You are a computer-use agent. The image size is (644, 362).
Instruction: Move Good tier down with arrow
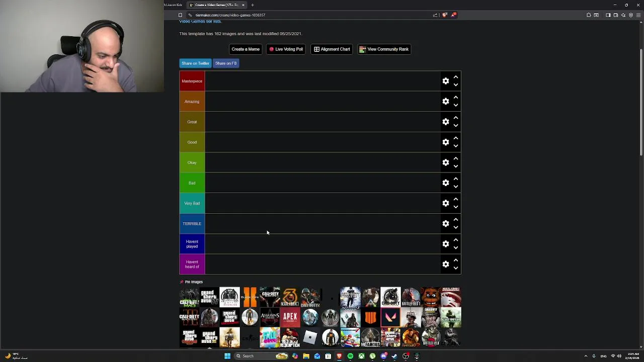pos(455,146)
